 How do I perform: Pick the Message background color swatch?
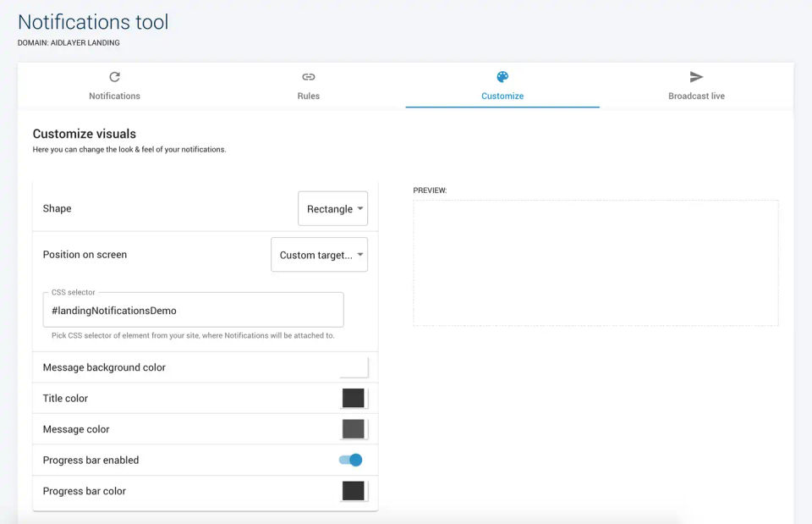(354, 367)
